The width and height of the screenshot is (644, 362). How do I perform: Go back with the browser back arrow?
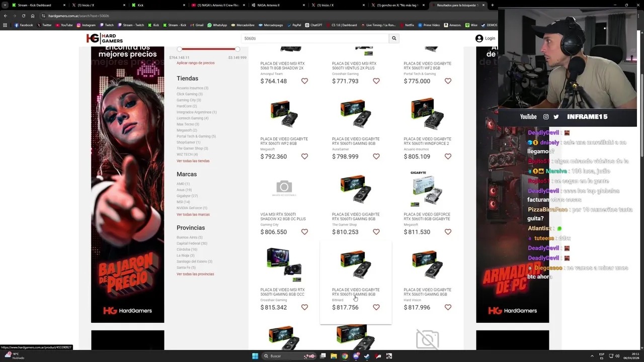[x=6, y=16]
